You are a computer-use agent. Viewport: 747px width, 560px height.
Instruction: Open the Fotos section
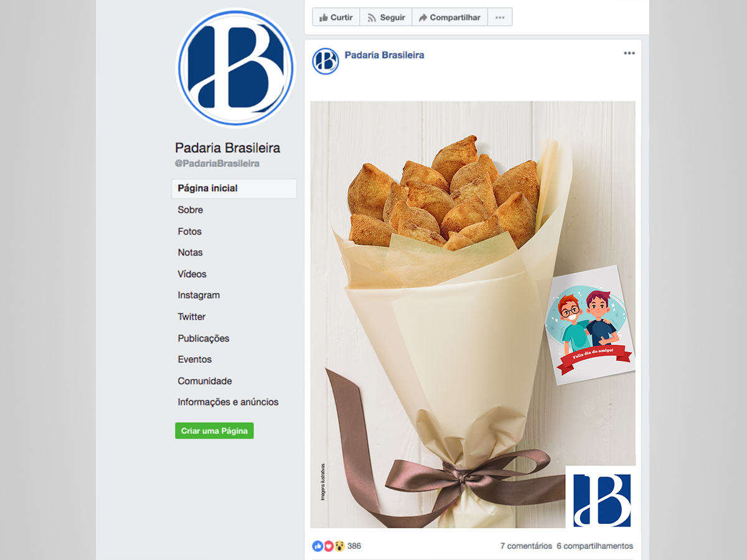pyautogui.click(x=190, y=231)
